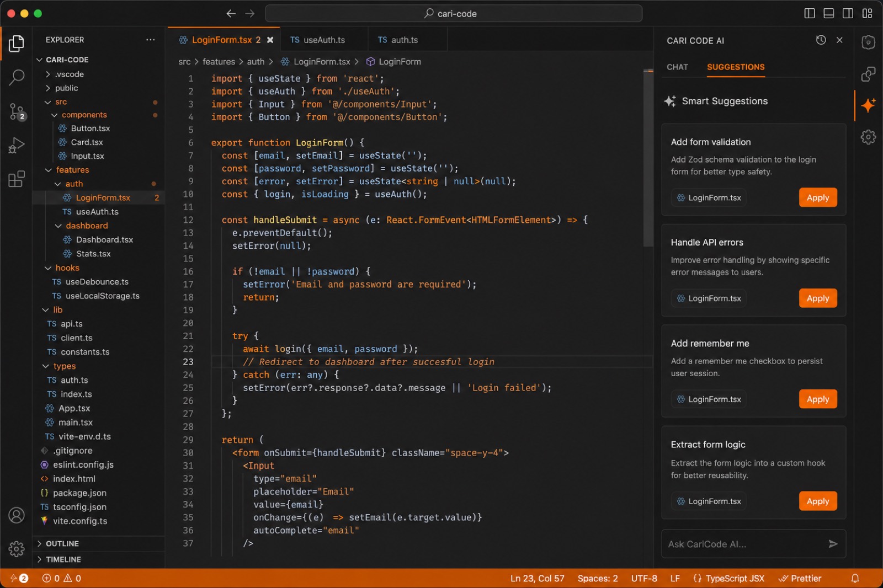883x588 pixels.
Task: Go forward with the navigation arrow
Action: (x=250, y=13)
